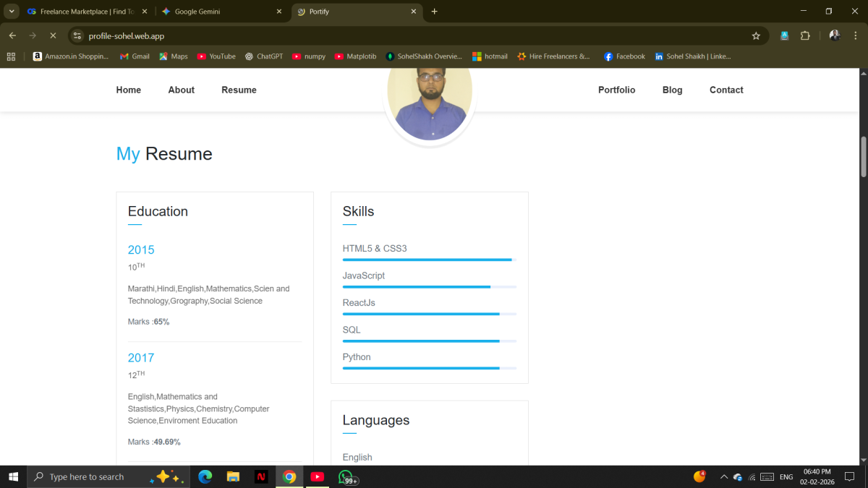This screenshot has width=868, height=488.
Task: Open the Extensions puzzle icon
Action: [x=805, y=35]
